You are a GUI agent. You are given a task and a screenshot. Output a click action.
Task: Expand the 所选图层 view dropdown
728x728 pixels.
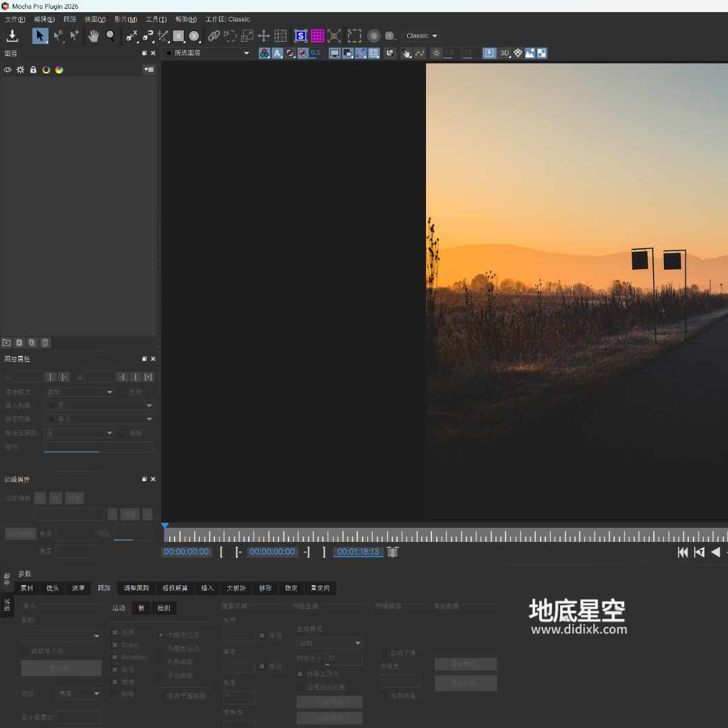click(x=208, y=53)
